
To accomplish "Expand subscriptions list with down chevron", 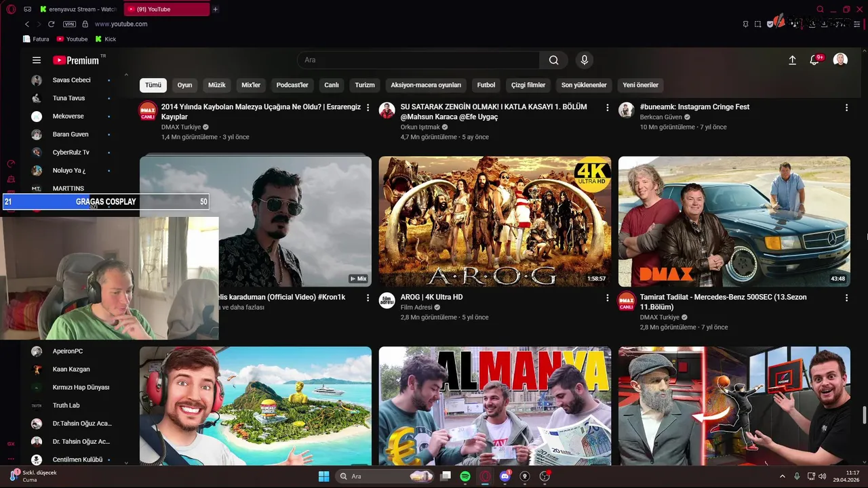I will [x=126, y=462].
